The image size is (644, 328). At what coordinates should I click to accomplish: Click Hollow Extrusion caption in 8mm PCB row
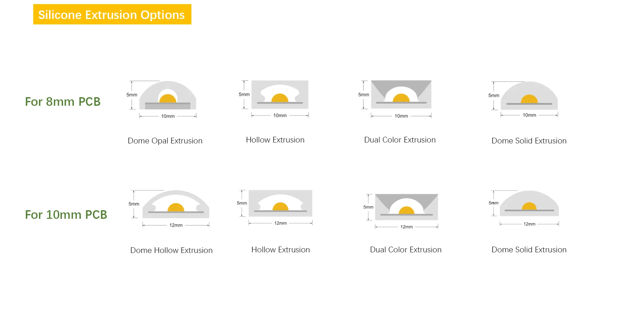pos(275,140)
